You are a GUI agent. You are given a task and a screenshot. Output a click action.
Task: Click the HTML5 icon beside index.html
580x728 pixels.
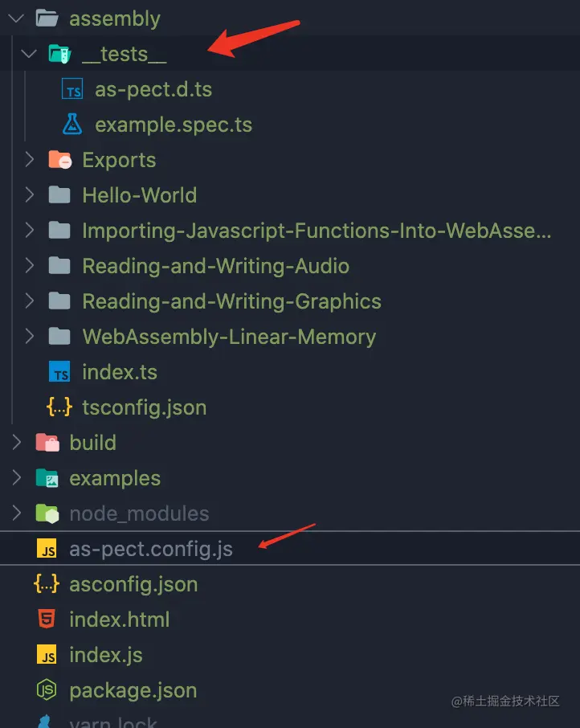click(x=47, y=620)
